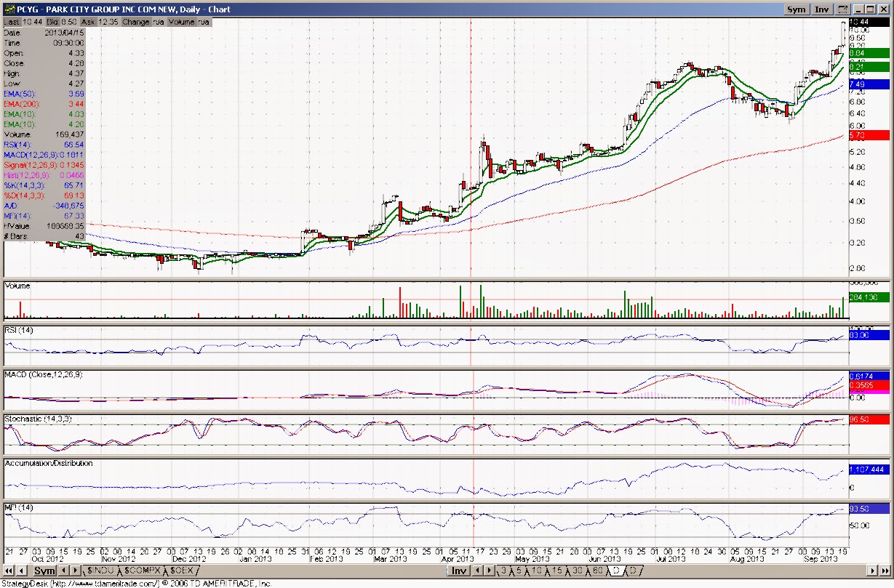This screenshot has width=894, height=588.
Task: Switch to the 3 minute interval tab
Action: [503, 571]
